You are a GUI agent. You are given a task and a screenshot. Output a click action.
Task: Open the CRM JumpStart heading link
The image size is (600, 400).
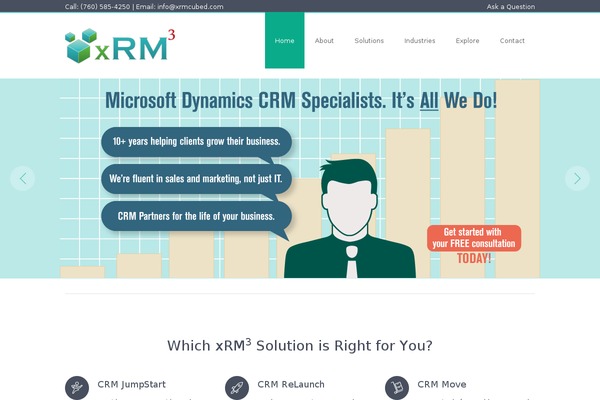131,384
